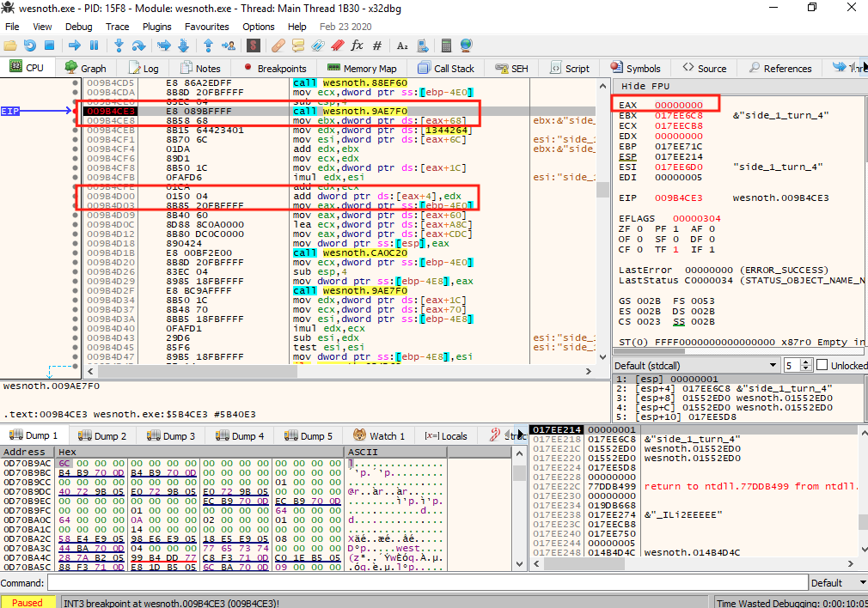Open the Calculator toolbar icon
Screen dimensions: 868x608
click(446, 46)
